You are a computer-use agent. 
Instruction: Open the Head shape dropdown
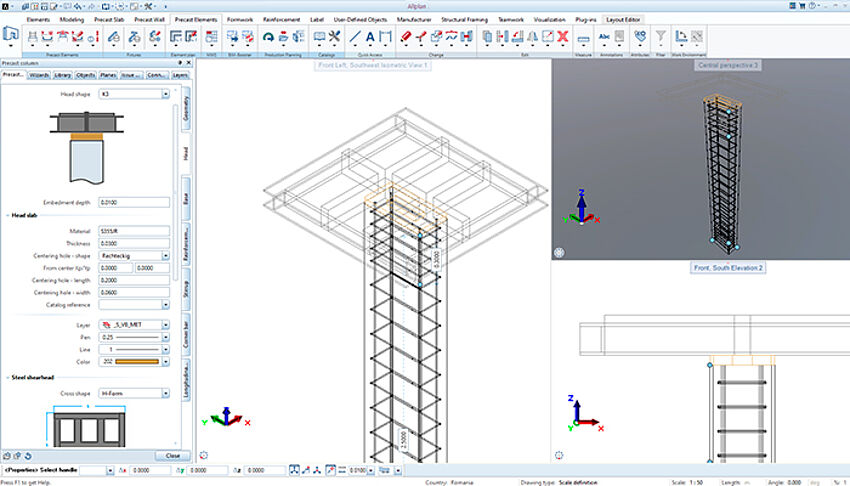click(164, 94)
